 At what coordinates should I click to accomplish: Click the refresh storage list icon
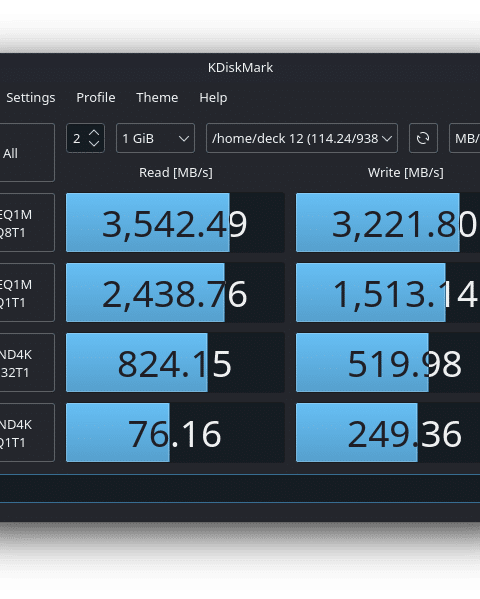423,138
